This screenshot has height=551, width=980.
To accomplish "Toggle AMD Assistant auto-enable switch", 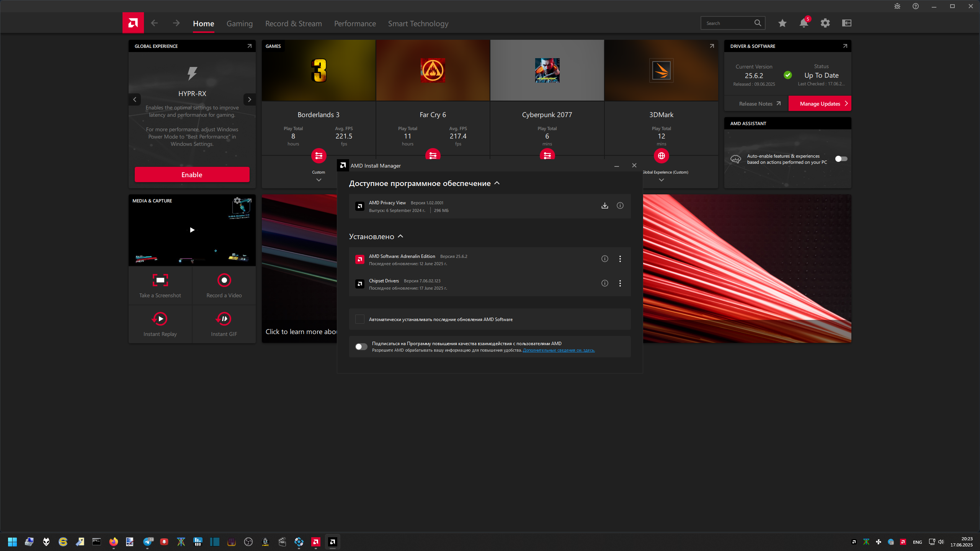I will (841, 159).
